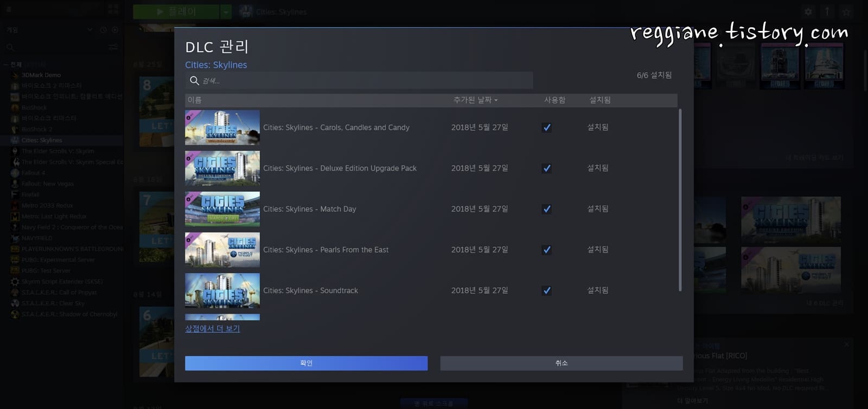Viewport: 868px width, 409px height.
Task: Select Fallout 4 in library
Action: click(33, 173)
